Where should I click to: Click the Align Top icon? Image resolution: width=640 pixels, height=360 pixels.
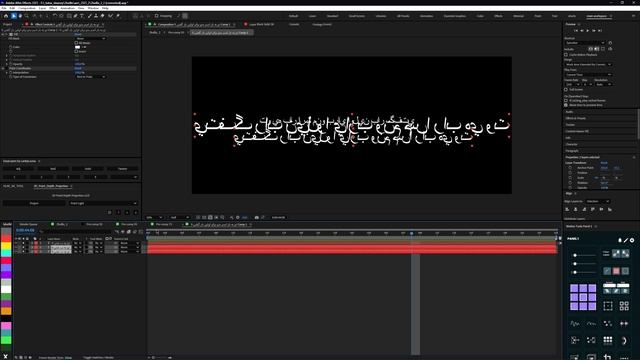[x=593, y=209]
